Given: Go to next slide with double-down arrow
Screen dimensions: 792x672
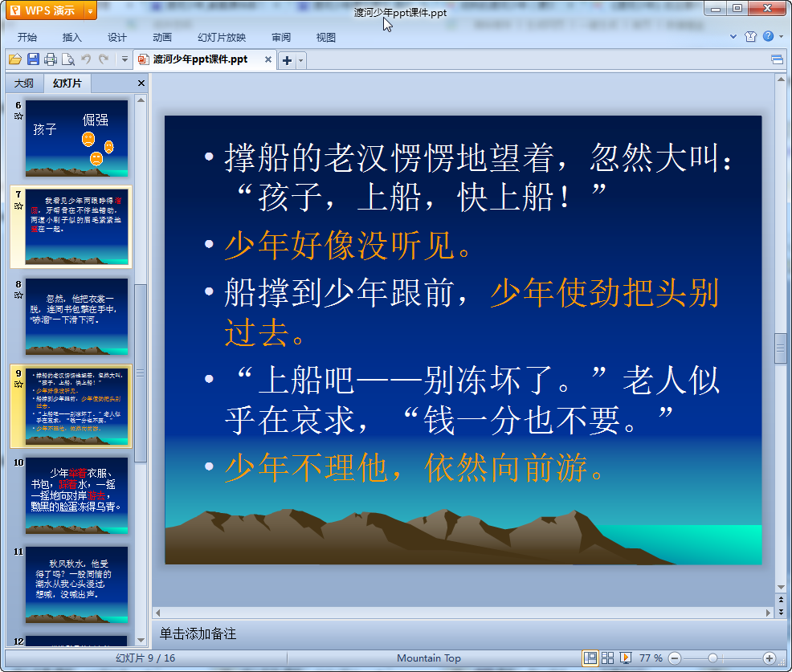Looking at the screenshot, I should (x=781, y=612).
